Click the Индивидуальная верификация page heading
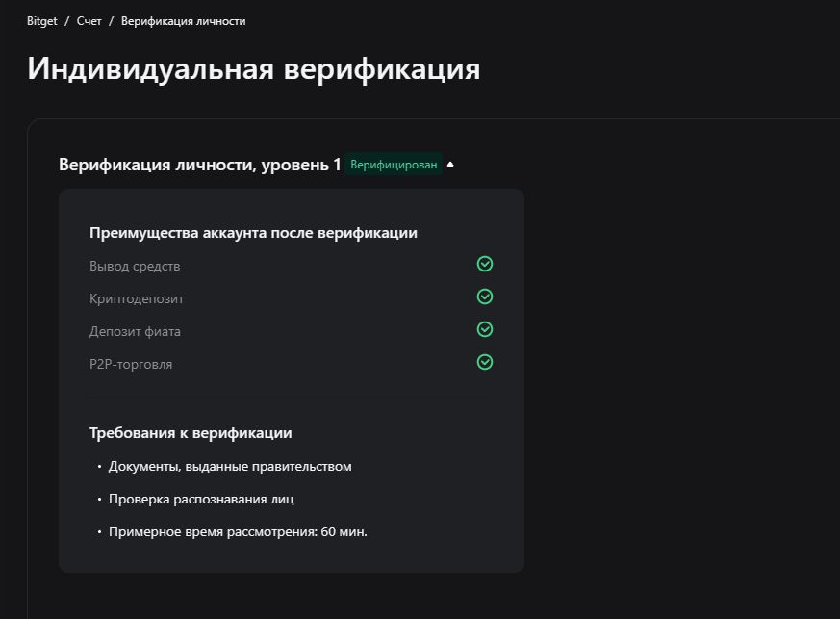840x619 pixels. 254,69
